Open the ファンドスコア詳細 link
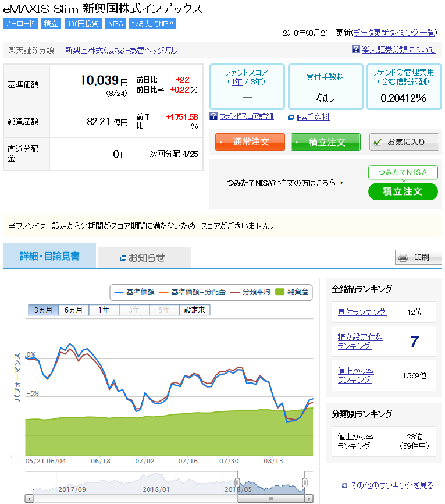 click(247, 116)
